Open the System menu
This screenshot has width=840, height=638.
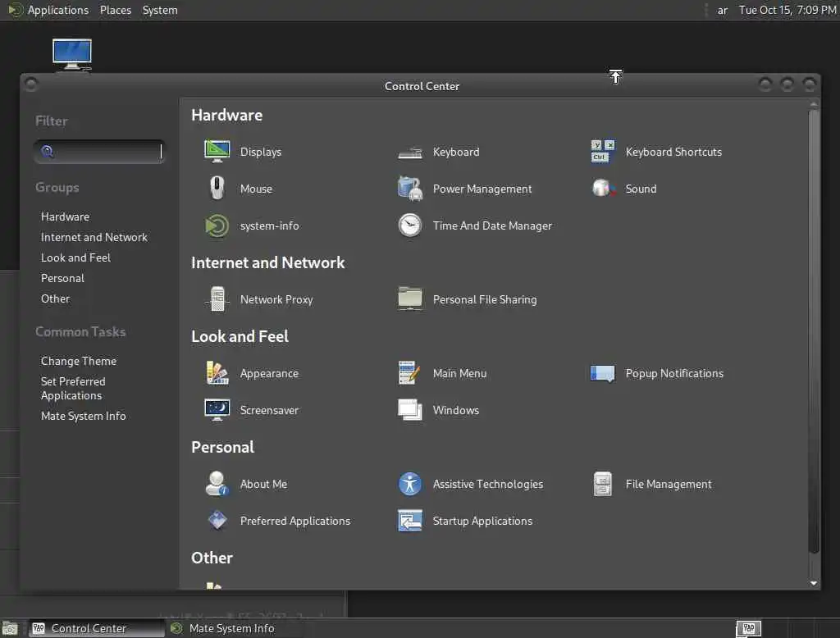pos(160,10)
